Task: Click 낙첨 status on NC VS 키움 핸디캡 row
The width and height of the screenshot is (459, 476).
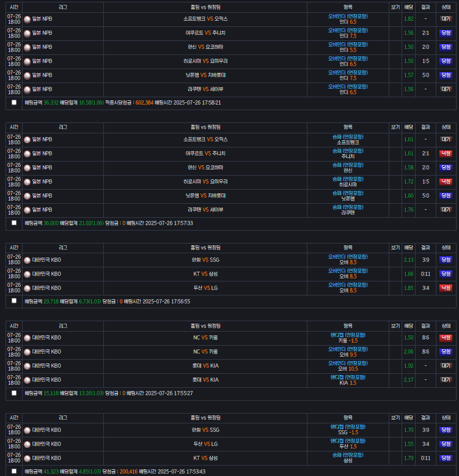Action: 446,338
